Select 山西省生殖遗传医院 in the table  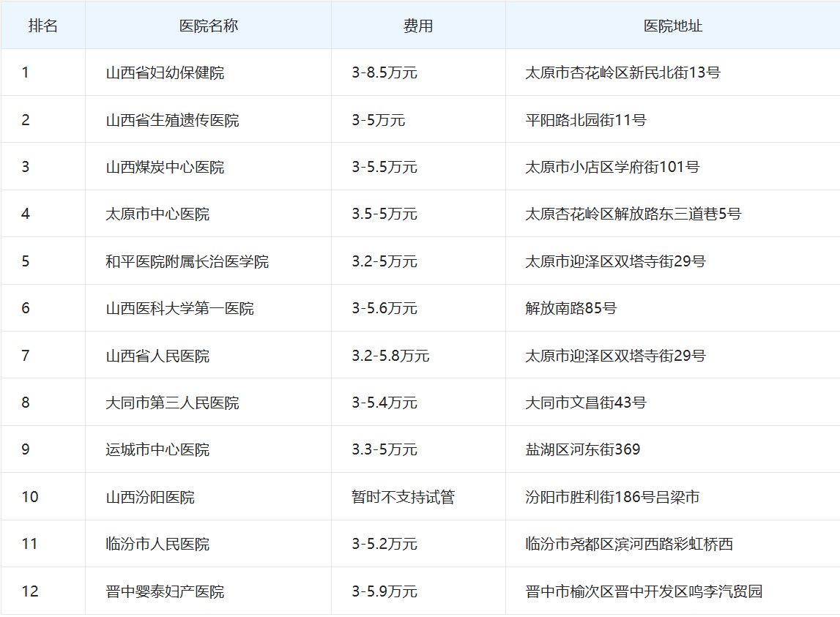172,120
